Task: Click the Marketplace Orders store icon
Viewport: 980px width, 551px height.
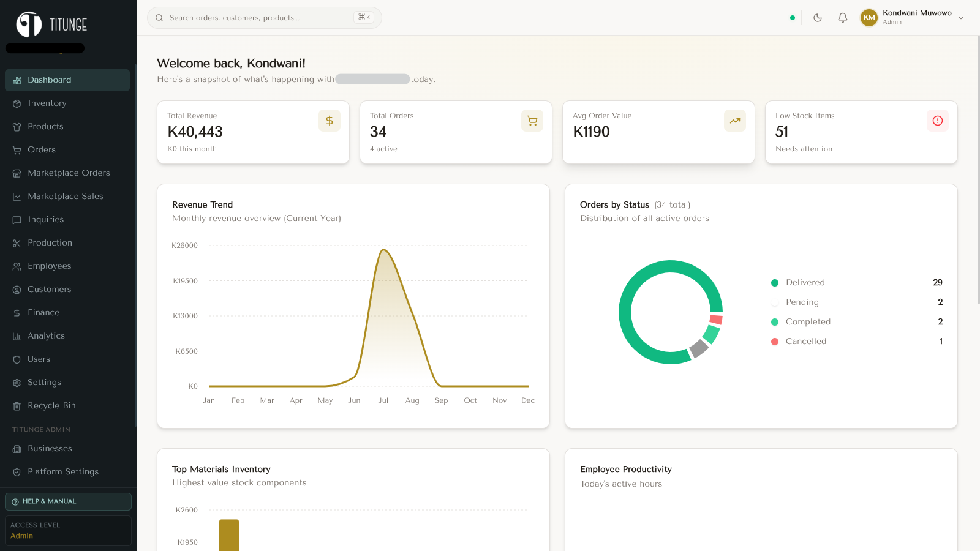Action: tap(17, 173)
